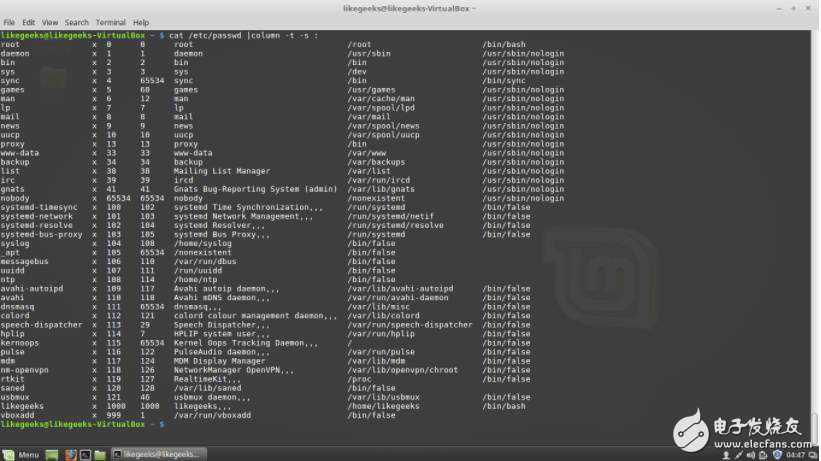
Task: Click the network connection tray icon
Action: (x=739, y=455)
